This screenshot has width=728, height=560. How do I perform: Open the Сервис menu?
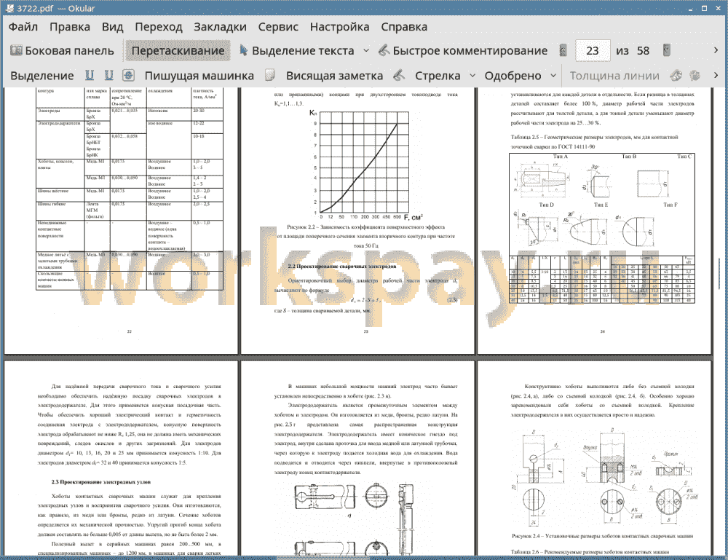[278, 27]
